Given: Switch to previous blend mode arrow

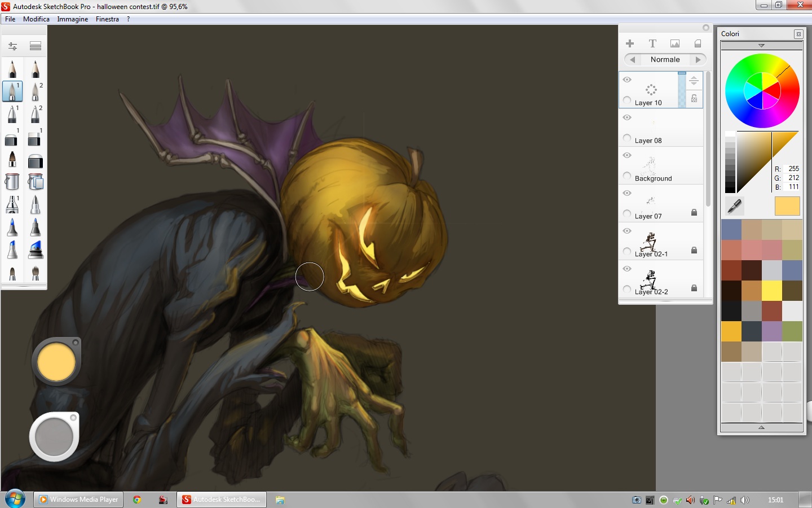Looking at the screenshot, I should click(x=632, y=59).
